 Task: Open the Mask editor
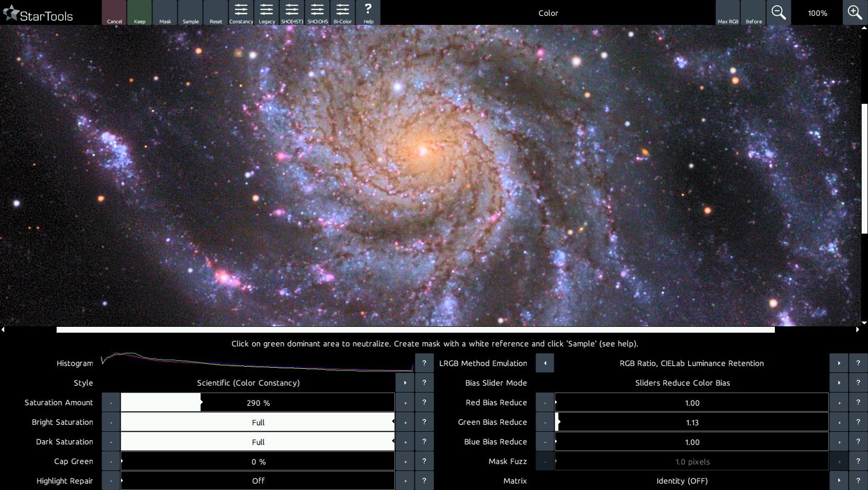[x=165, y=13]
